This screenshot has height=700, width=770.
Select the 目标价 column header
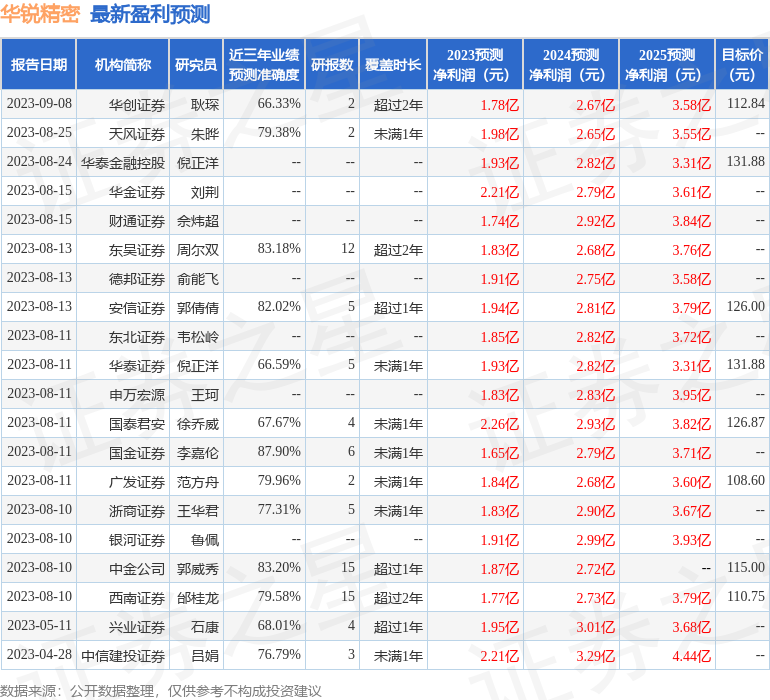(x=742, y=64)
